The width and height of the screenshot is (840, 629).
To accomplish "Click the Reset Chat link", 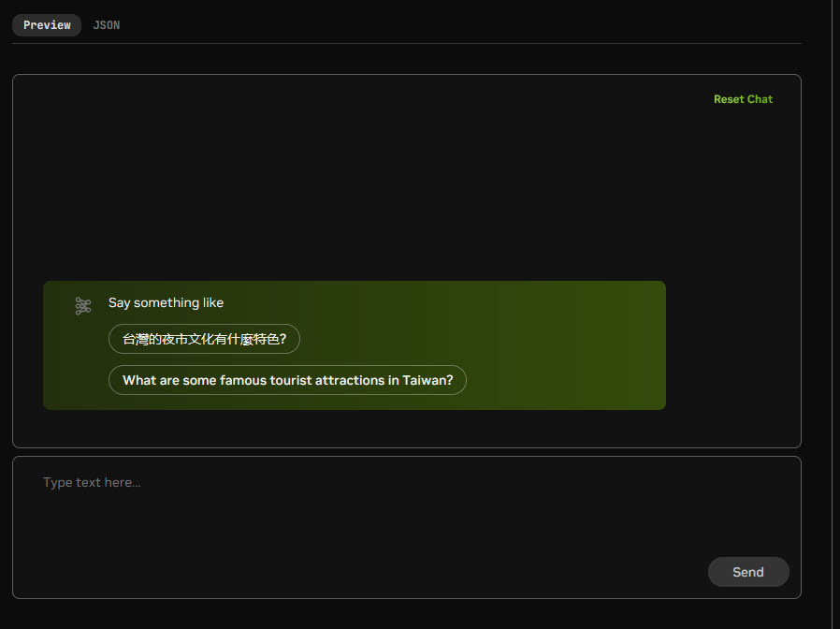I will point(743,99).
